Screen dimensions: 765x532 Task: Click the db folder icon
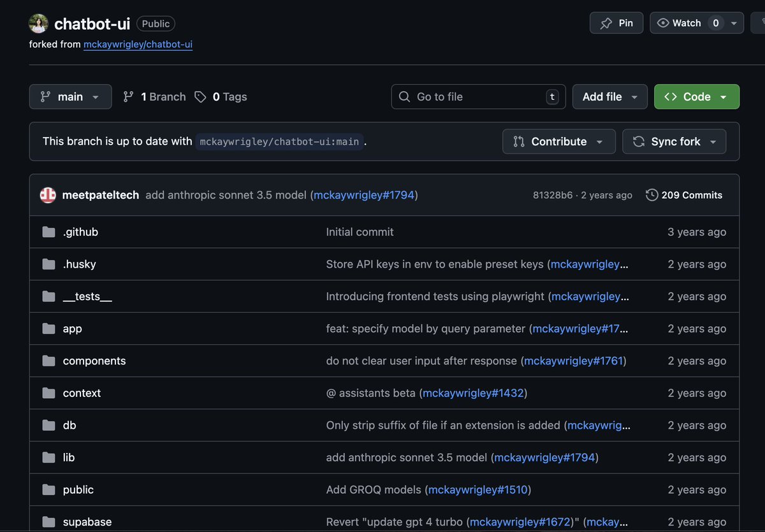click(x=48, y=425)
